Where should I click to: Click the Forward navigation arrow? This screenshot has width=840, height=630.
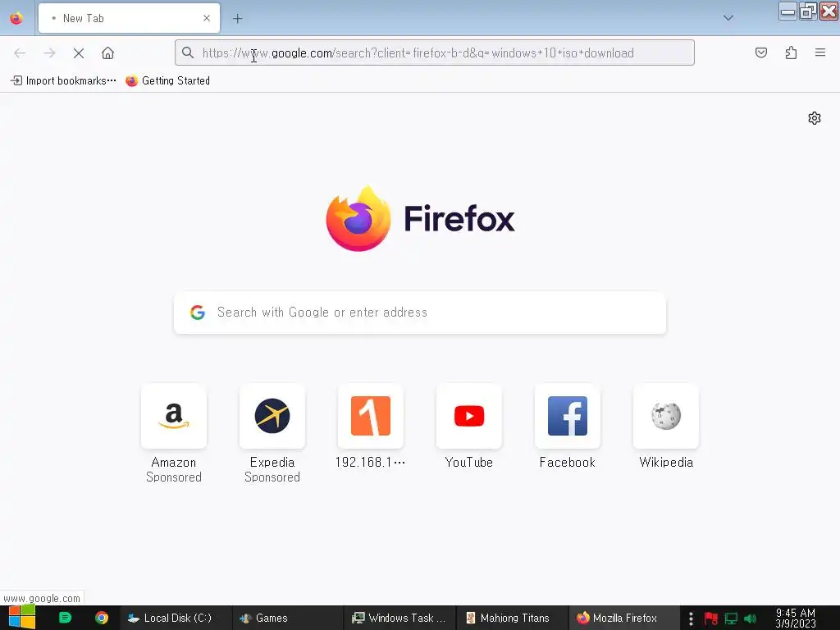click(x=49, y=53)
